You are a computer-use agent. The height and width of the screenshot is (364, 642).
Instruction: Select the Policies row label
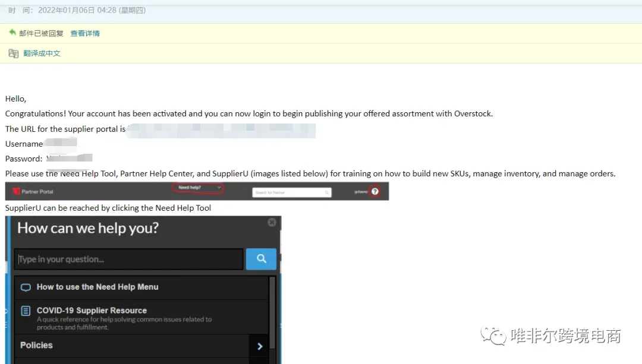pyautogui.click(x=36, y=345)
